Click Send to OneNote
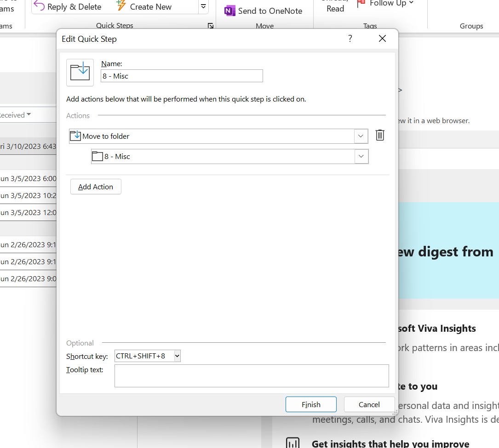The image size is (499, 448). (264, 11)
